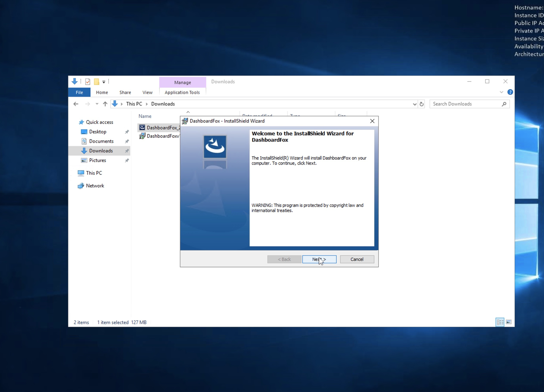Sort files by the Name column

145,116
